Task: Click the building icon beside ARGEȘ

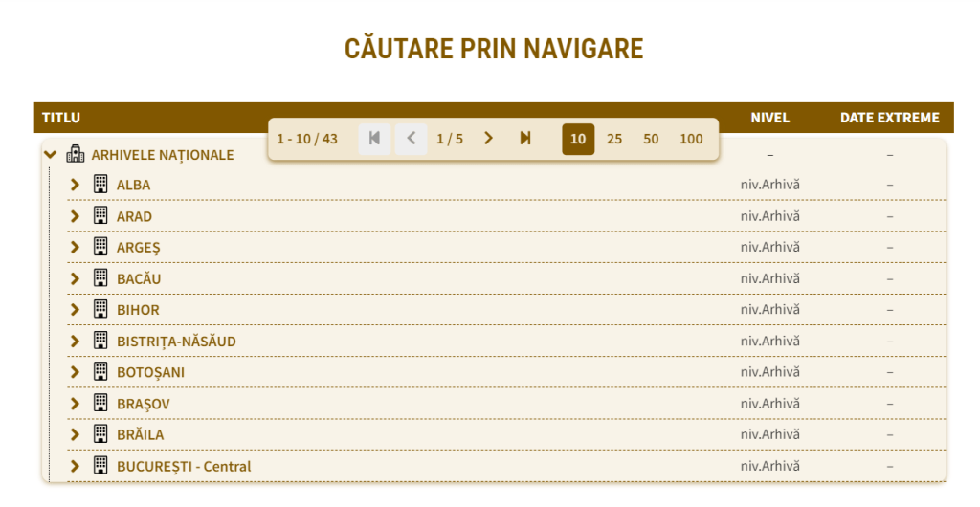Action: [x=100, y=247]
